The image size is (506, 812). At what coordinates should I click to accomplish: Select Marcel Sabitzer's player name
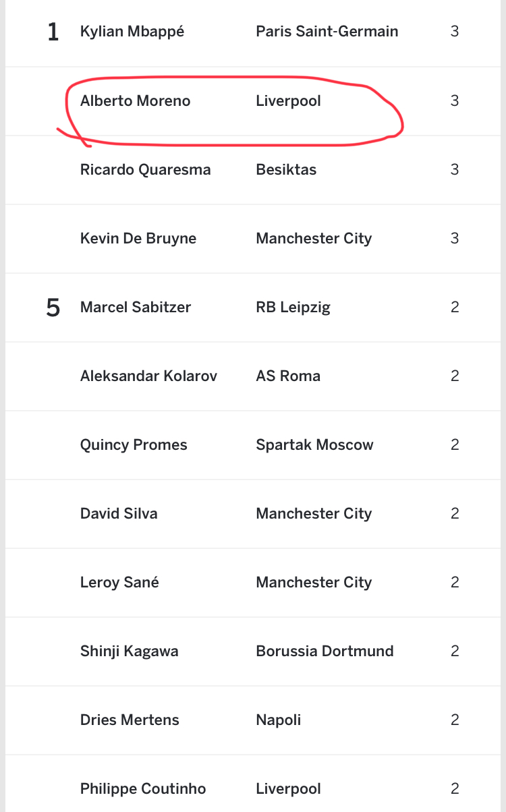pos(135,308)
